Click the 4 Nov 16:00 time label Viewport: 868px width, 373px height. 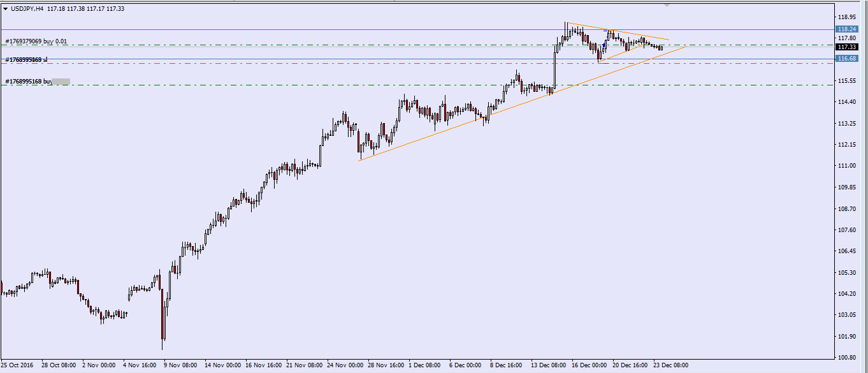tap(140, 366)
